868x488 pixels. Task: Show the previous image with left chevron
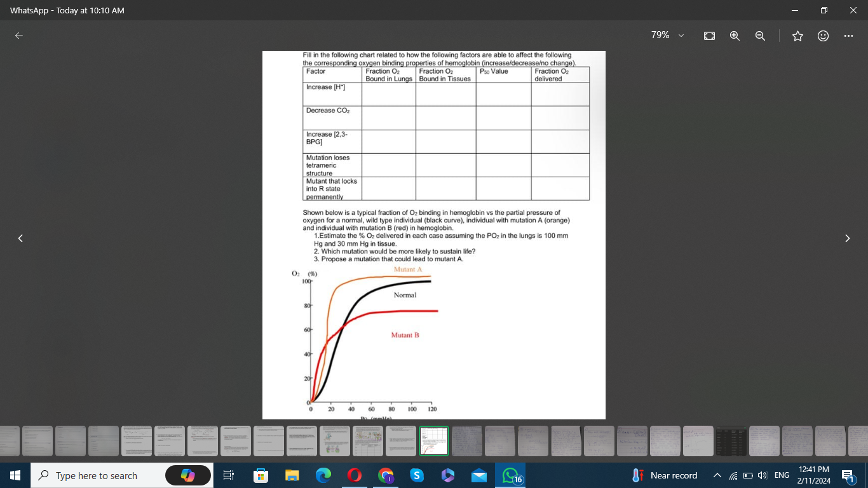pyautogui.click(x=20, y=238)
